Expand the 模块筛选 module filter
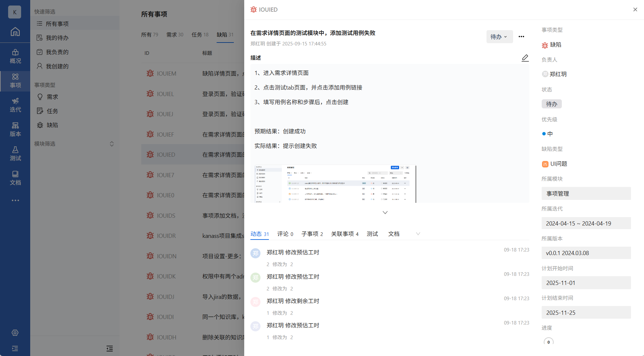This screenshot has height=356, width=644. click(111, 144)
